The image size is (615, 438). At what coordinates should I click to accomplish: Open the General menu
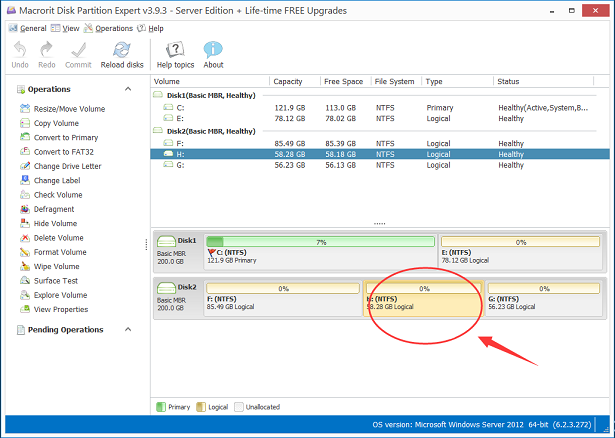click(28, 28)
